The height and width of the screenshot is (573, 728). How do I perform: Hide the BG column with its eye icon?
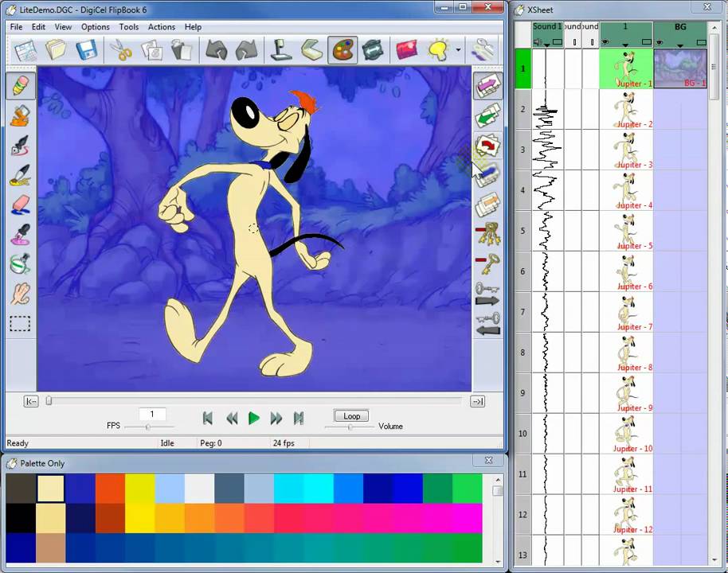coord(660,42)
